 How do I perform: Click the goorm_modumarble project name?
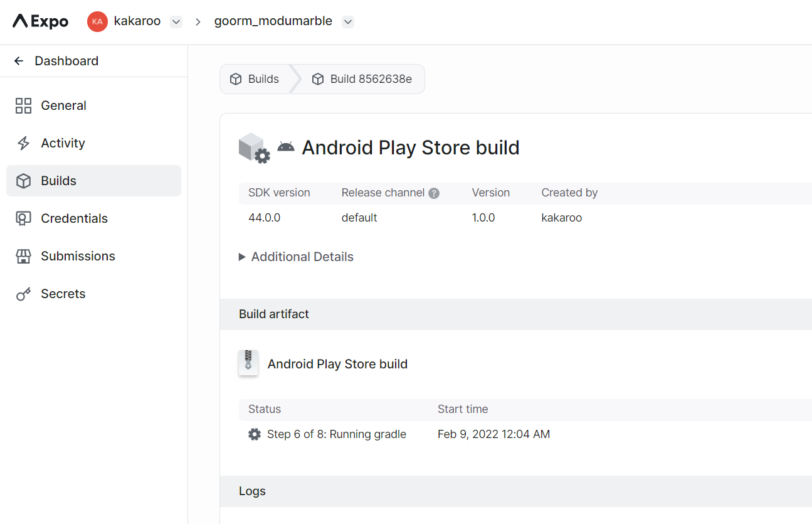273,21
